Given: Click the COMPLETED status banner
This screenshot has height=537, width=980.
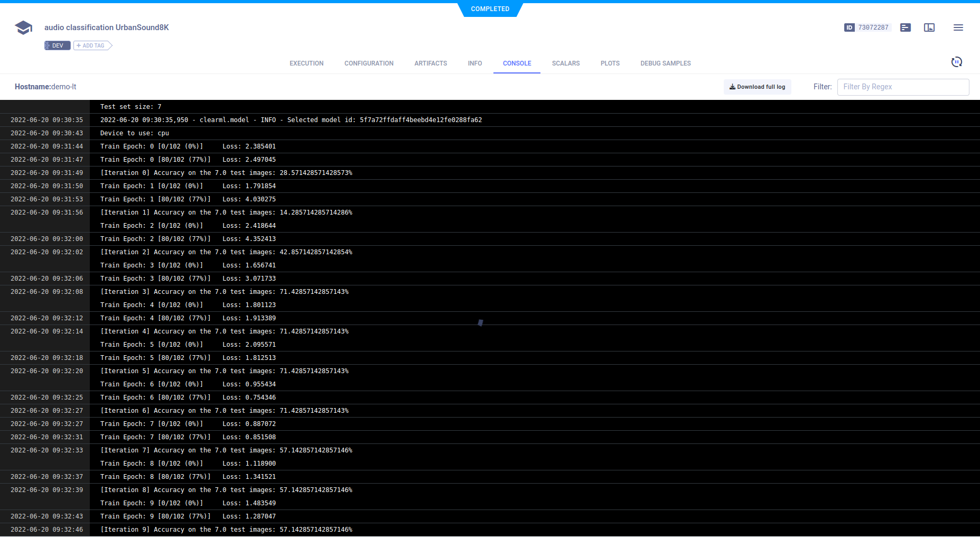Looking at the screenshot, I should pyautogui.click(x=490, y=9).
